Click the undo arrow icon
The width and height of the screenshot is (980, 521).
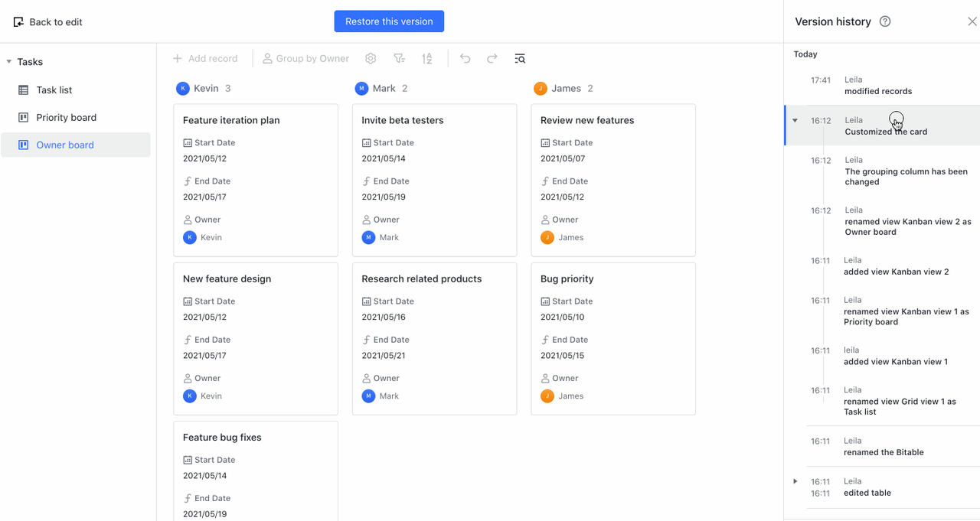click(465, 59)
